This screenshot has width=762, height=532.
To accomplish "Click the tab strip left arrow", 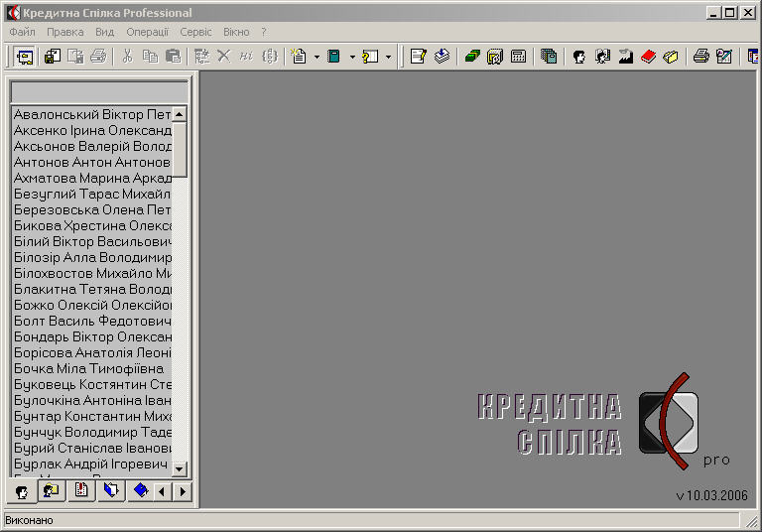I will (x=162, y=491).
